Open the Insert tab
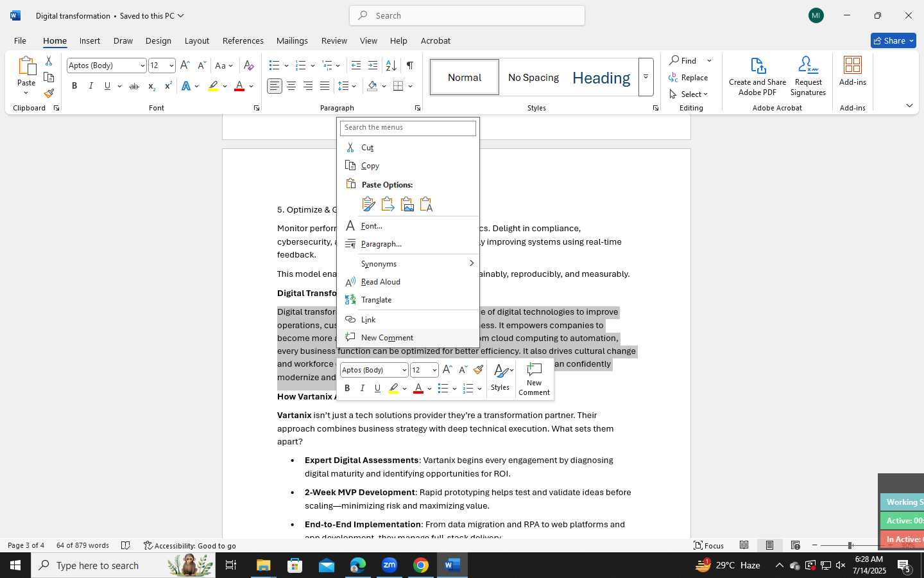Screen dimensions: 924x578 (x=90, y=40)
